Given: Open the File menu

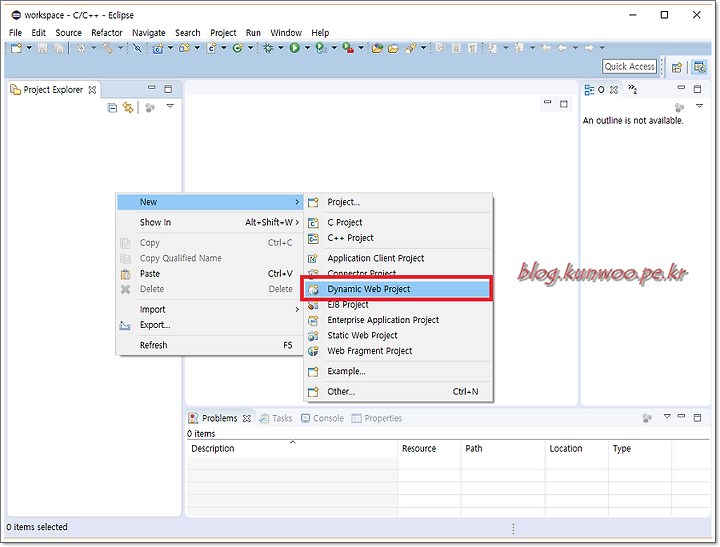Looking at the screenshot, I should pos(15,33).
